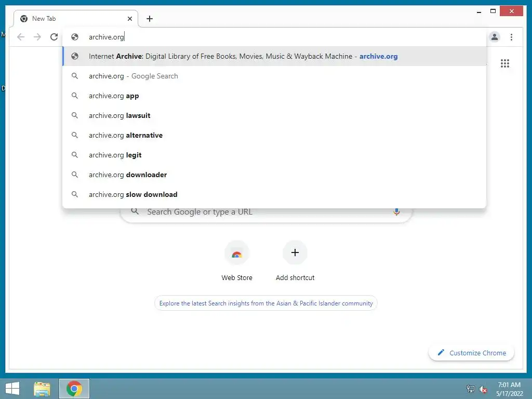Choose archive.org downloader suggestion

[x=274, y=175]
